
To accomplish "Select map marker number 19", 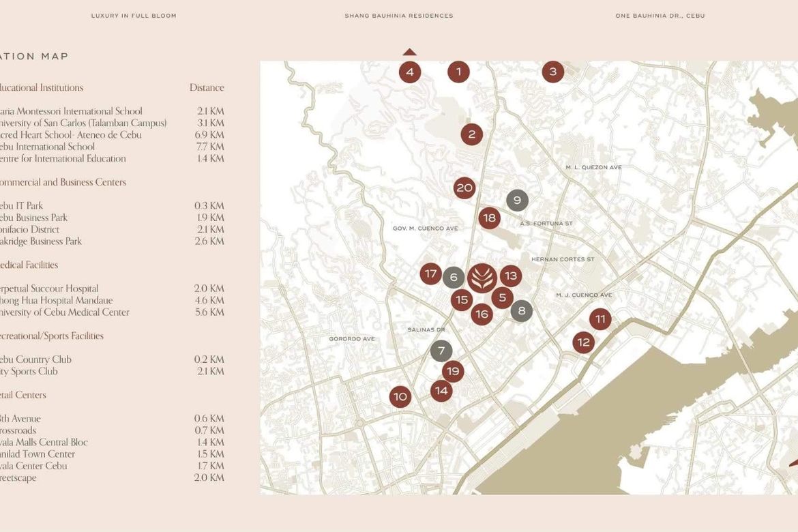I will tap(453, 371).
